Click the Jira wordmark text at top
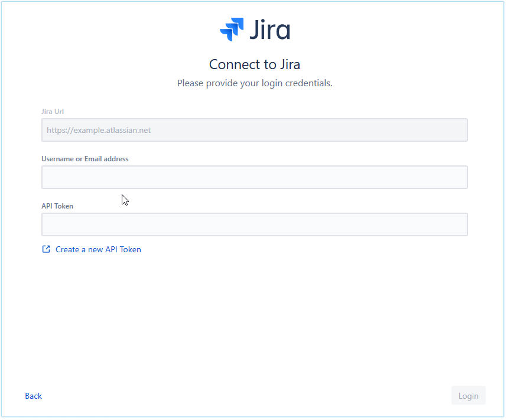The image size is (507, 420). point(269,30)
